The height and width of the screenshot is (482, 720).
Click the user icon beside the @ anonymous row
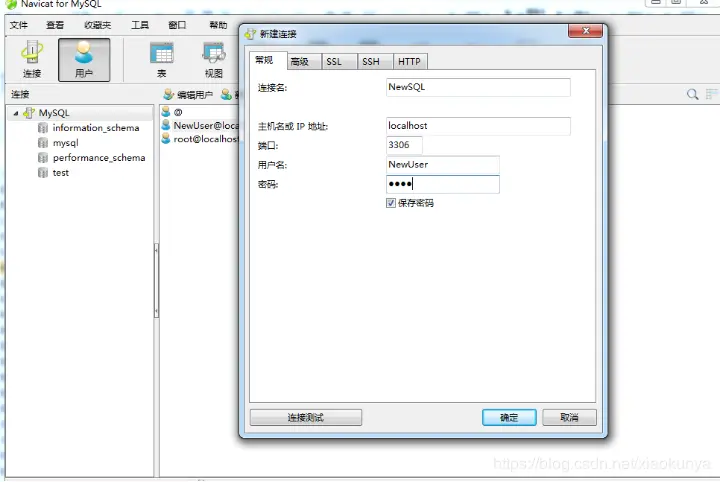(166, 112)
